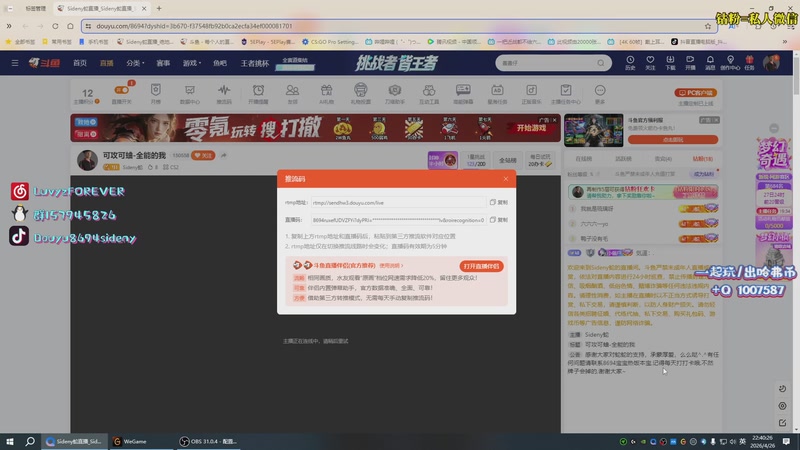Open the hamburger menu in Douyu header
800x450 pixels.
click(15, 63)
